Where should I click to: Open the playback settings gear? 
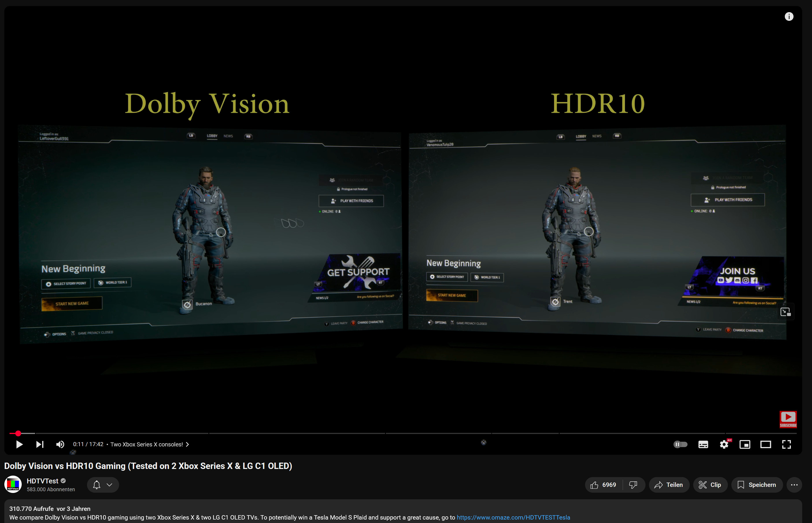[724, 444]
